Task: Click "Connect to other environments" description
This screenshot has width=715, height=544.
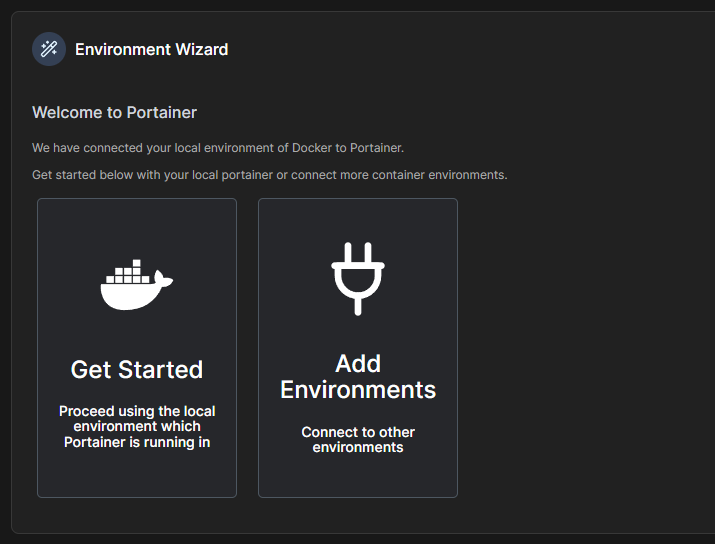Action: click(x=358, y=440)
